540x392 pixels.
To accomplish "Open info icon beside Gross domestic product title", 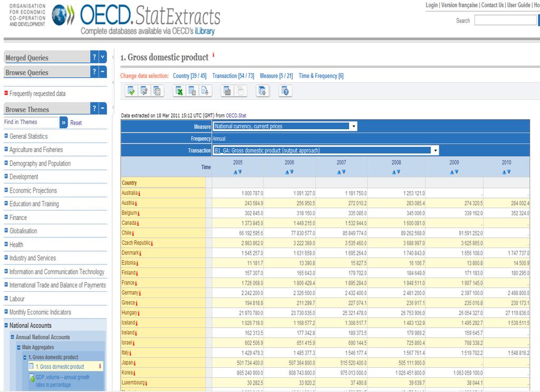I will tap(213, 54).
